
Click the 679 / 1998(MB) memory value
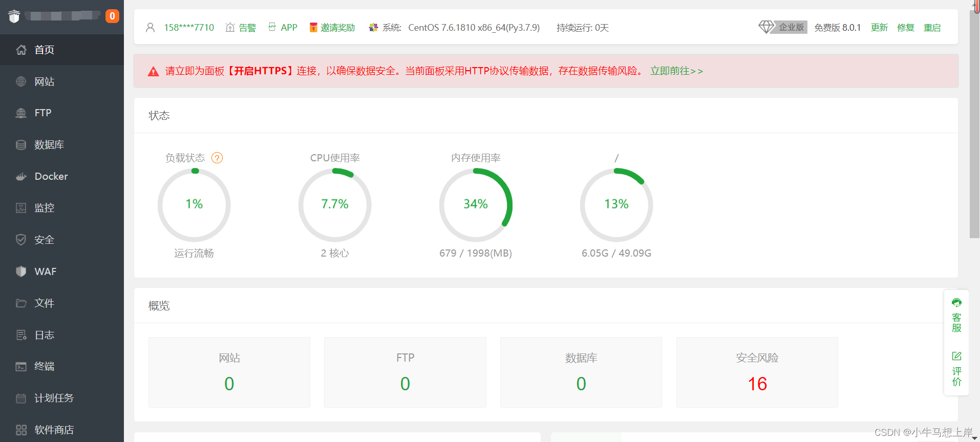pyautogui.click(x=476, y=253)
